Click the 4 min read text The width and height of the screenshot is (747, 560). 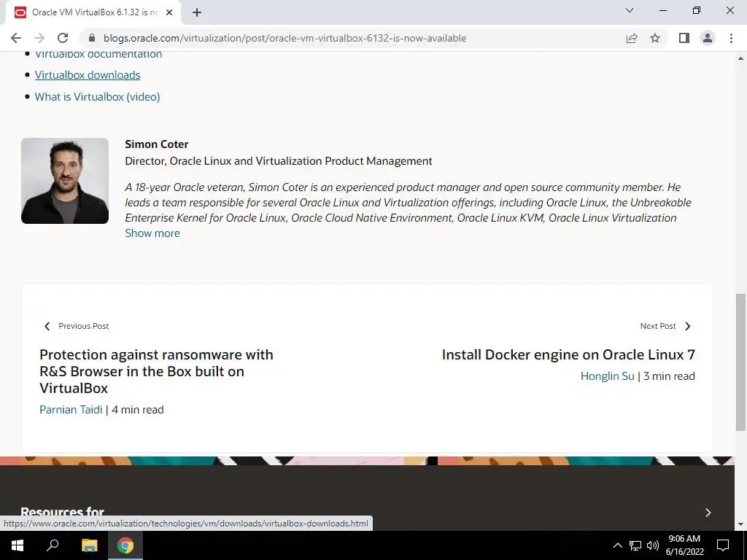(x=138, y=410)
